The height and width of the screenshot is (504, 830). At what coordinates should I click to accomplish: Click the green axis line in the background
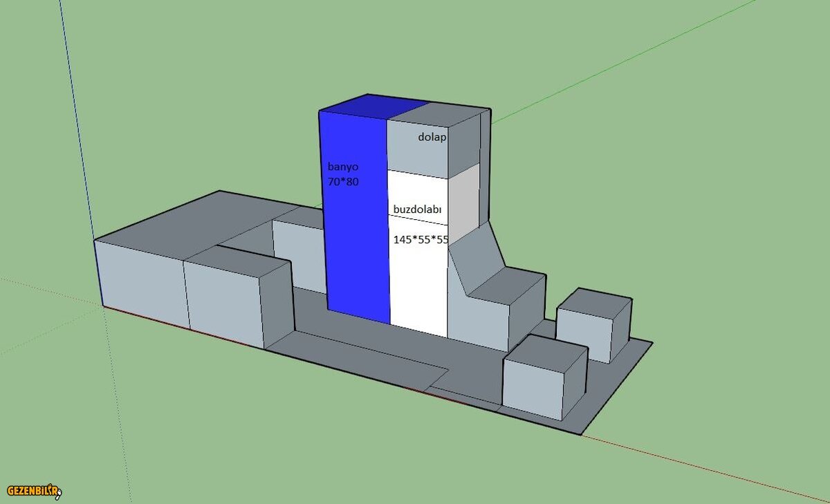pyautogui.click(x=622, y=64)
